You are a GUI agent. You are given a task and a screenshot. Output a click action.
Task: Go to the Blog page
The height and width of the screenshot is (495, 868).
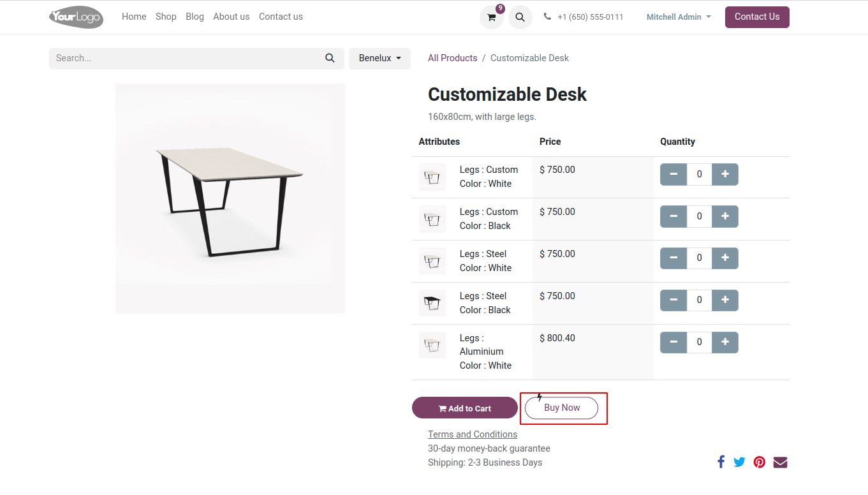[x=195, y=17]
